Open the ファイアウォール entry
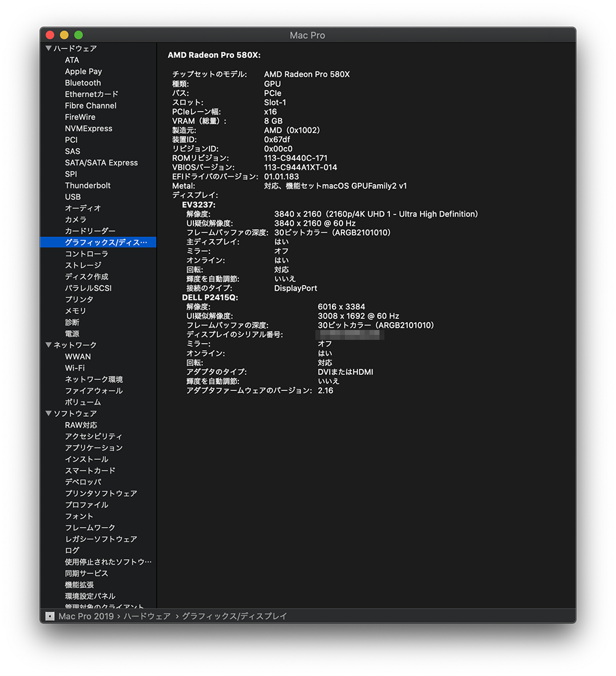The height and width of the screenshot is (676, 616). (94, 391)
